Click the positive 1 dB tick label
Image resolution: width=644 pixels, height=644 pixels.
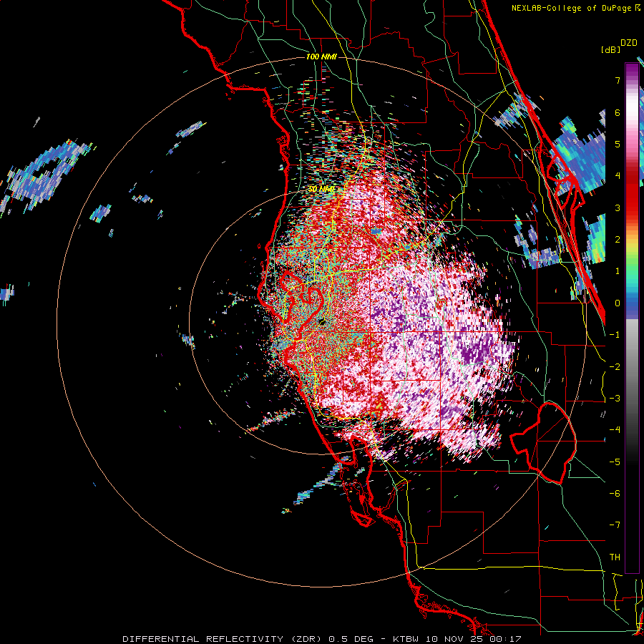(x=618, y=271)
